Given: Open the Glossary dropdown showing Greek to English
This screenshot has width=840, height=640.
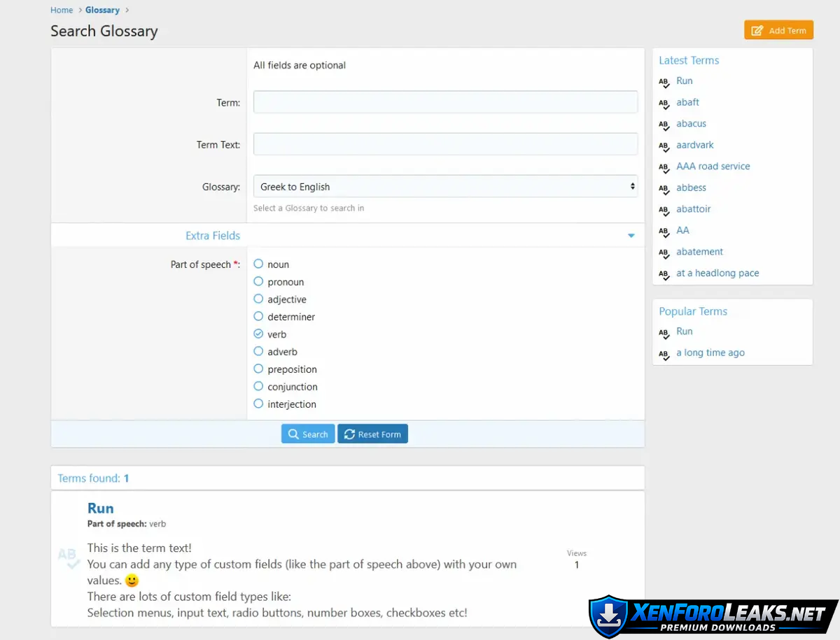Looking at the screenshot, I should point(445,187).
